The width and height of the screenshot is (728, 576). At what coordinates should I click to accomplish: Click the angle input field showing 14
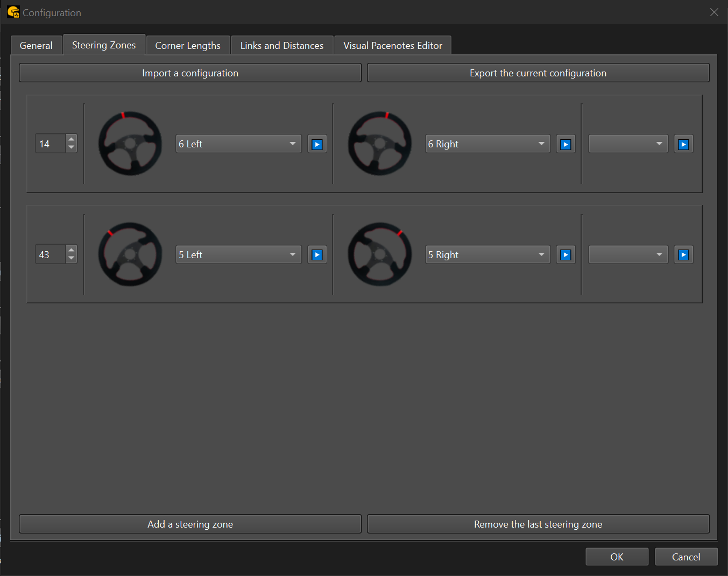point(51,144)
